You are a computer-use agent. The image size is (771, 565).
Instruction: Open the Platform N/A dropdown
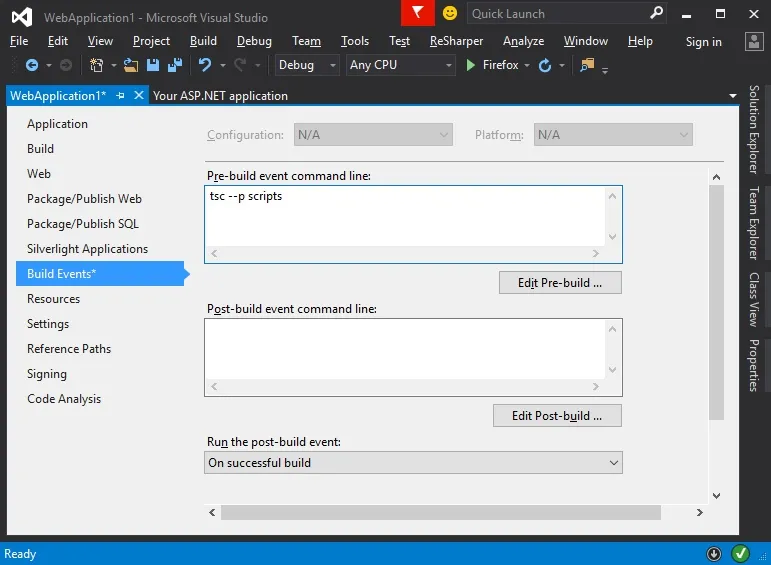tap(613, 135)
